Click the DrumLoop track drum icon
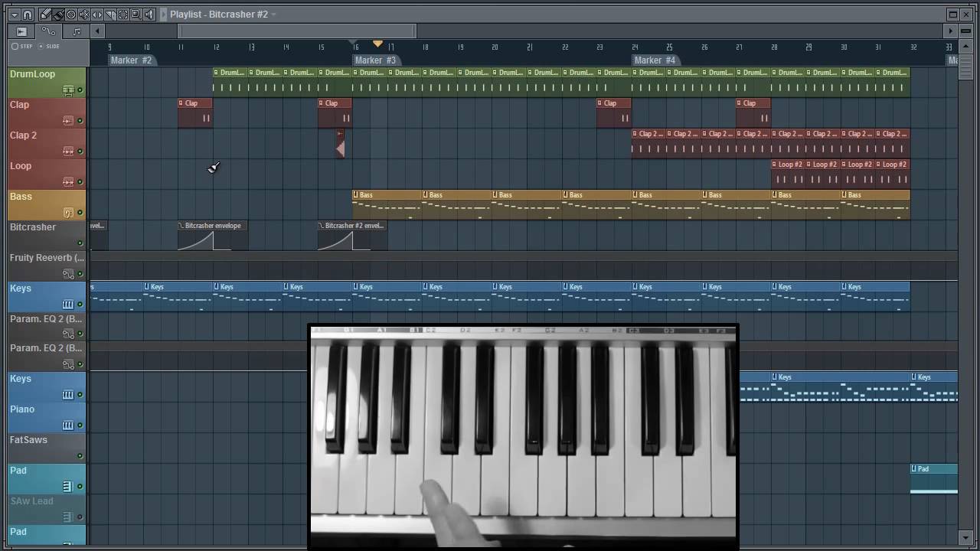This screenshot has width=980, height=551. (68, 90)
